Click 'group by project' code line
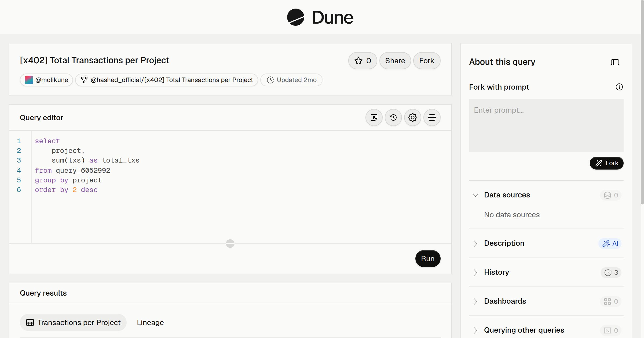This screenshot has height=338, width=644. point(68,180)
